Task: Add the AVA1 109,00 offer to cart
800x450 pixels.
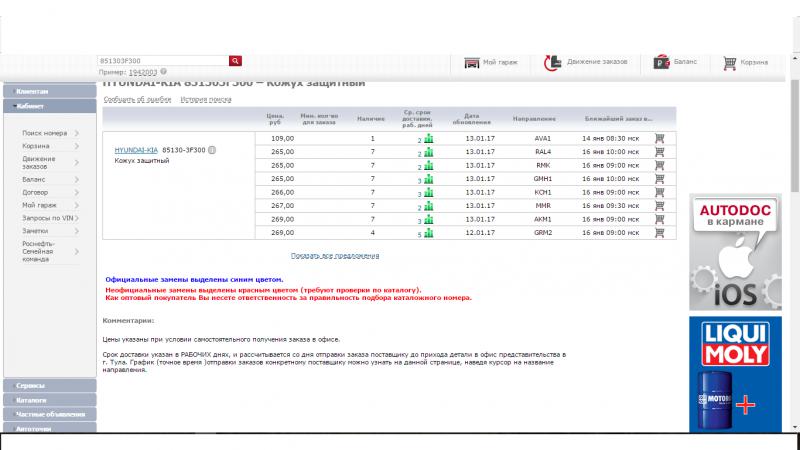Action: click(660, 138)
